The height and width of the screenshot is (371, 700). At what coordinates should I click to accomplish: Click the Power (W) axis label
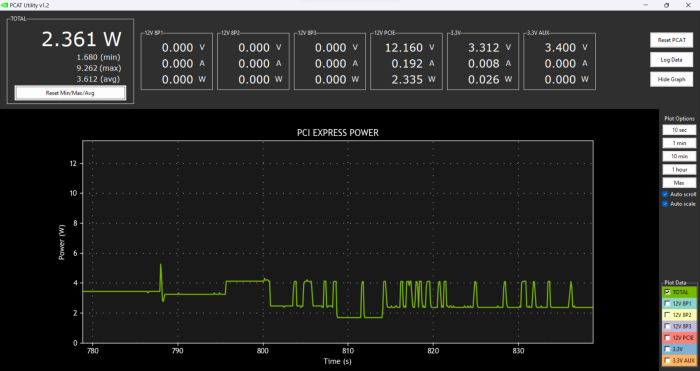tap(62, 242)
